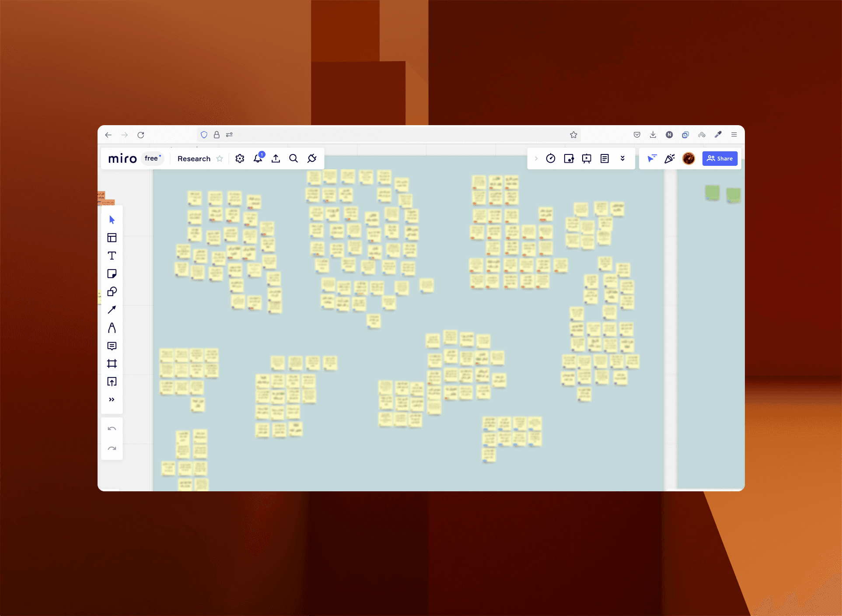Open the notifications bell

tap(258, 158)
